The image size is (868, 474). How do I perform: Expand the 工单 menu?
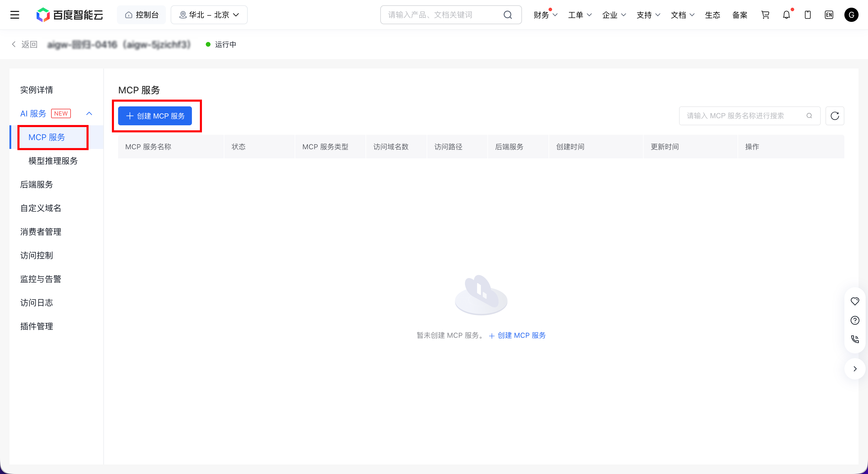580,15
